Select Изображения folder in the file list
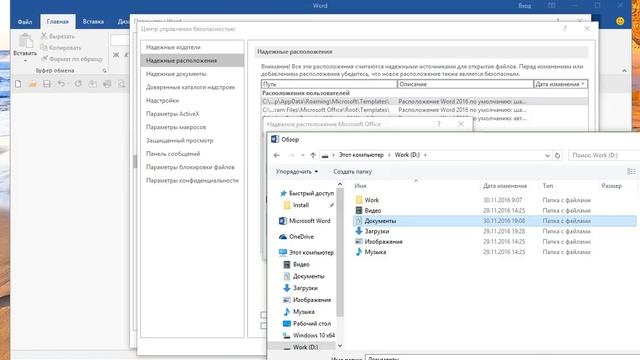This screenshot has height=360, width=640. [x=383, y=242]
